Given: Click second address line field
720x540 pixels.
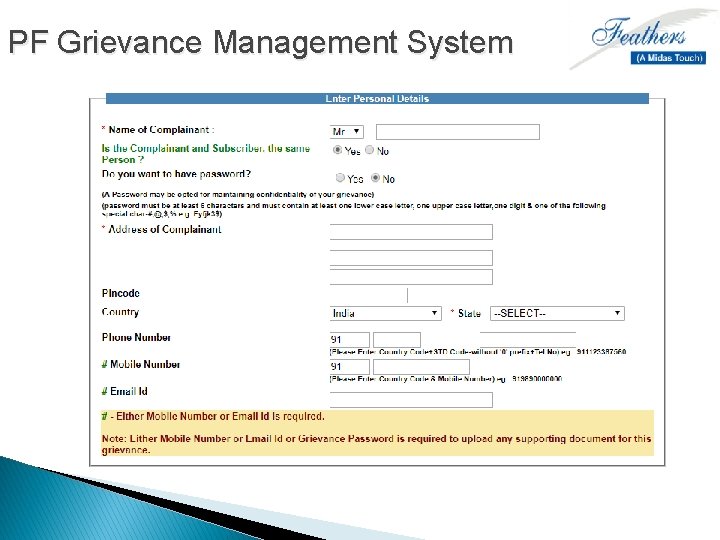Looking at the screenshot, I should coord(411,258).
